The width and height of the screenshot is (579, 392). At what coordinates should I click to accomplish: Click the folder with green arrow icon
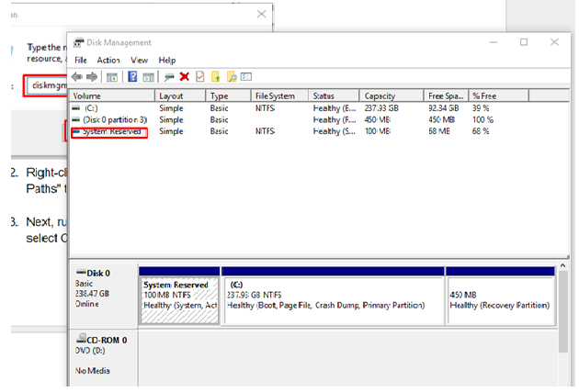(x=216, y=77)
